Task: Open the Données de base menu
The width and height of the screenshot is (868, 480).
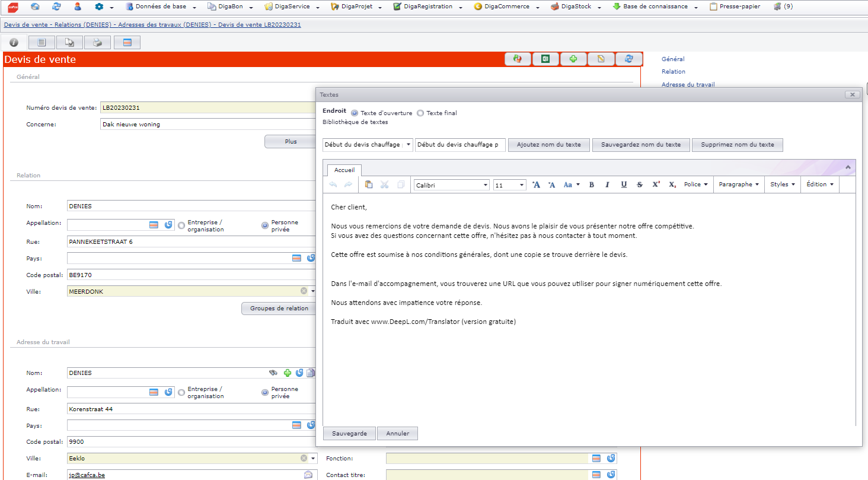Action: (x=161, y=7)
